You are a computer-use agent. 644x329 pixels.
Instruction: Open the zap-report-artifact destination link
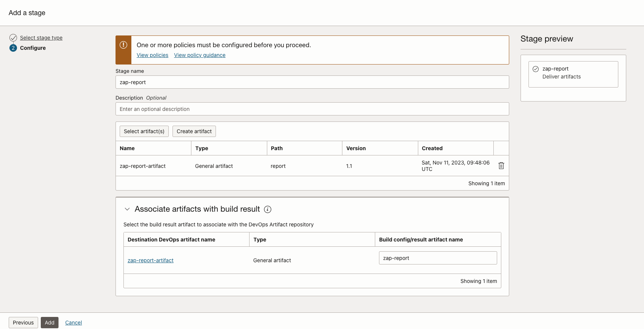[151, 260]
